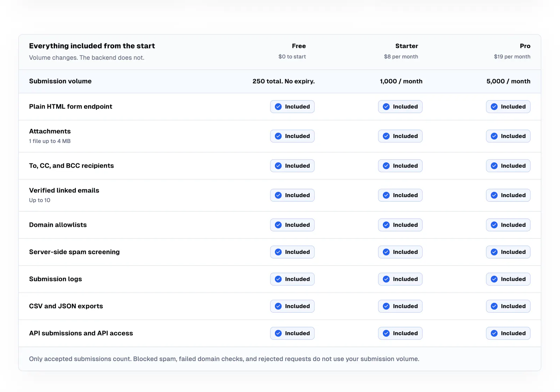Image resolution: width=560 pixels, height=392 pixels.
Task: Click the Free plan checkmark for Plain HTML form endpoint
Action: coord(278,107)
